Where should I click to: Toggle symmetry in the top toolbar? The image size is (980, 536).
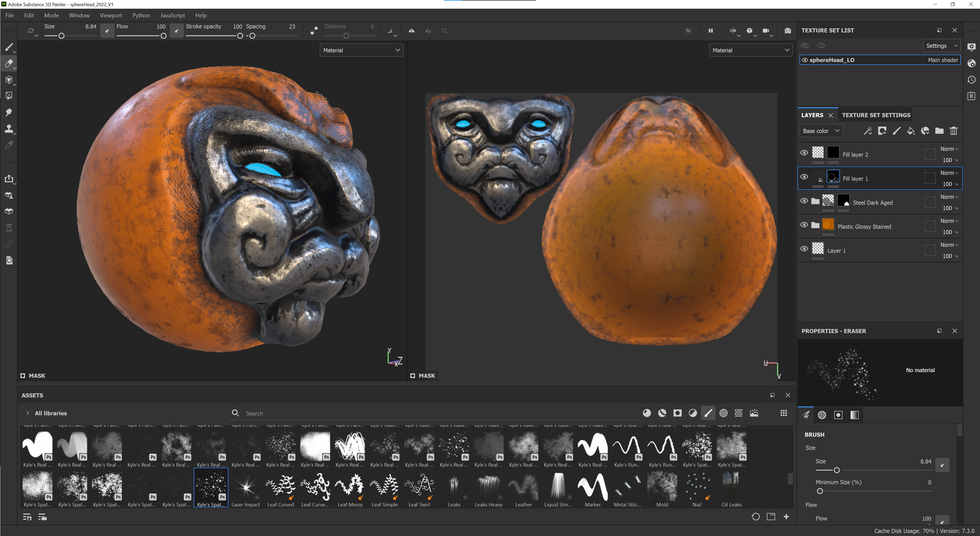click(412, 31)
